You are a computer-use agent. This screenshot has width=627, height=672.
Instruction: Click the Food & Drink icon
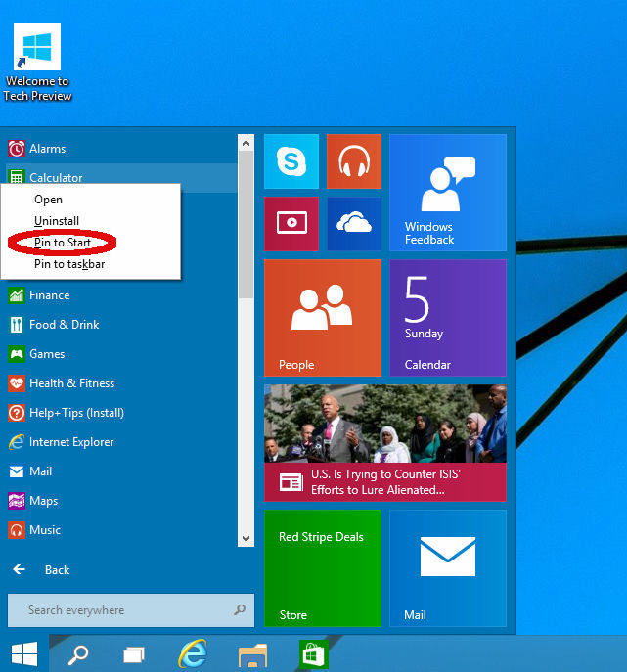17,325
